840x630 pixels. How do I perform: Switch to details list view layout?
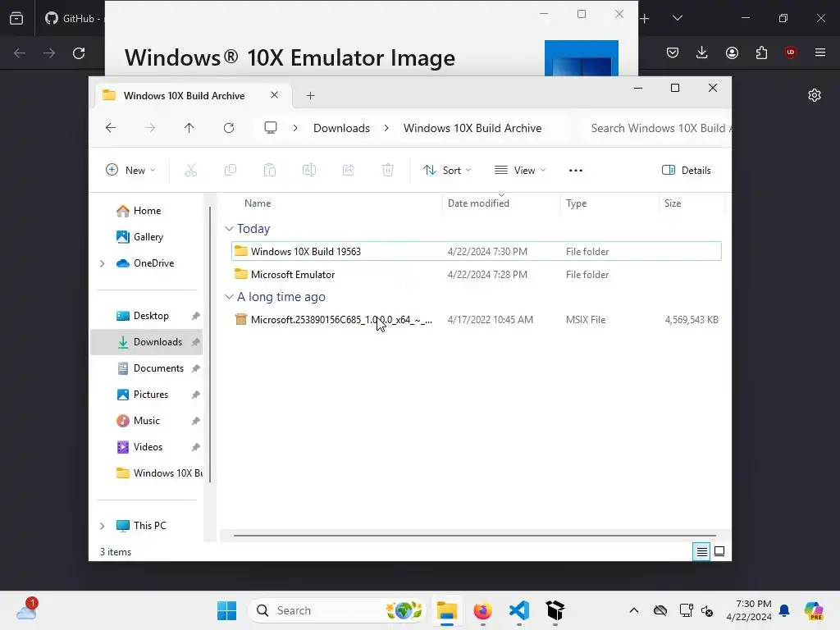click(x=701, y=551)
